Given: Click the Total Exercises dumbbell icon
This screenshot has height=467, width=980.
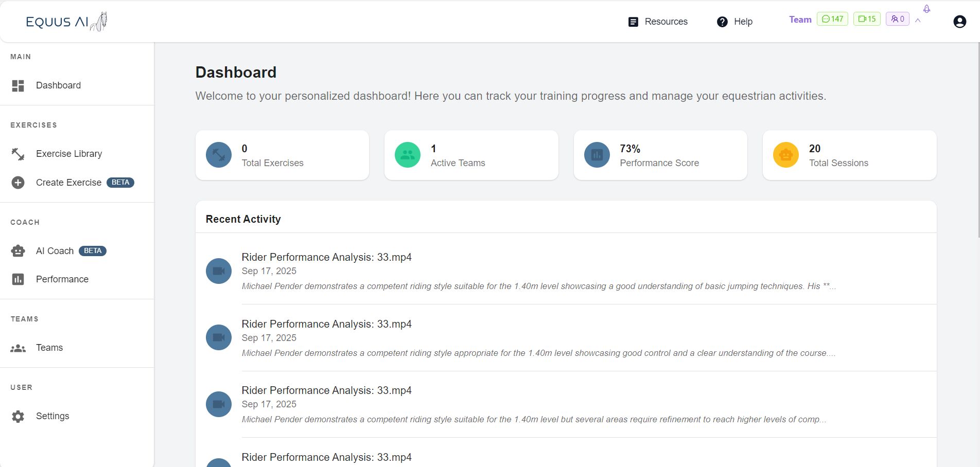Looking at the screenshot, I should coord(219,155).
